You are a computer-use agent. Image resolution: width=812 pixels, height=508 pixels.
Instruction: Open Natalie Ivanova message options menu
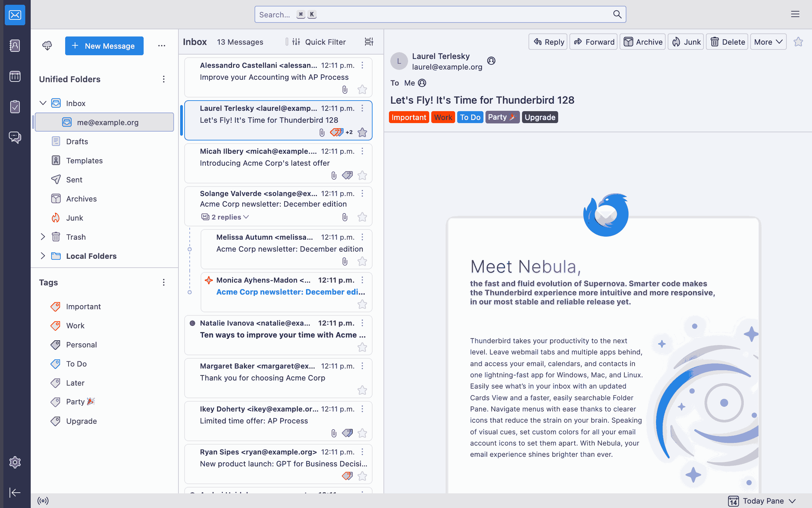pyautogui.click(x=362, y=323)
